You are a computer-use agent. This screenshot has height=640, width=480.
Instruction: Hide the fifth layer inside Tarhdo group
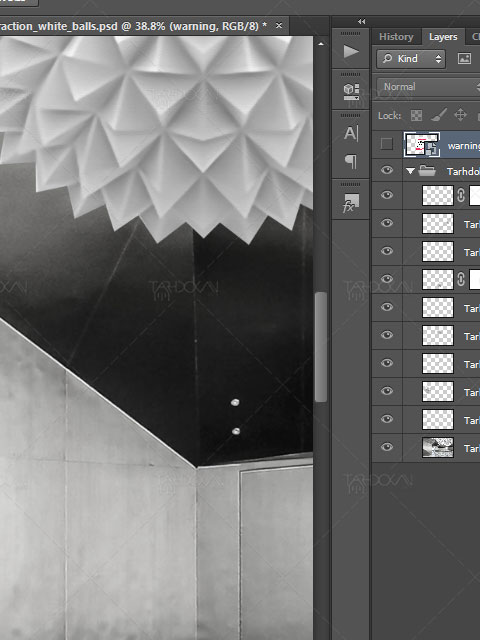point(387,307)
